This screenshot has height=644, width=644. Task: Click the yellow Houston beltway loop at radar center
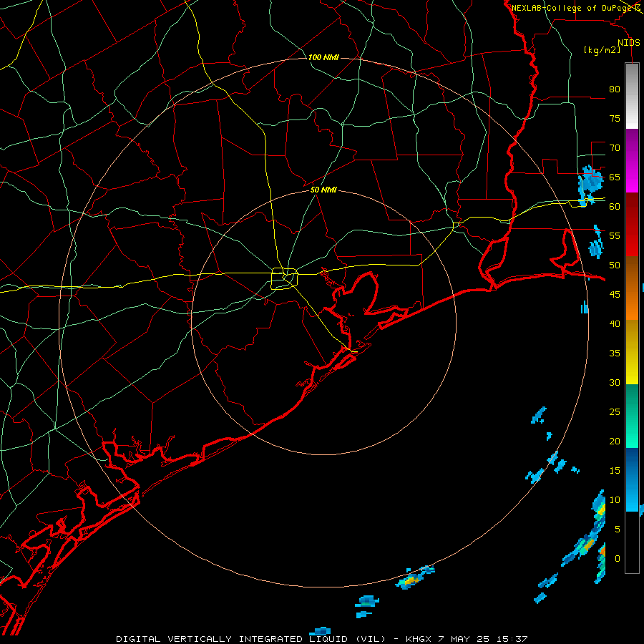point(285,278)
